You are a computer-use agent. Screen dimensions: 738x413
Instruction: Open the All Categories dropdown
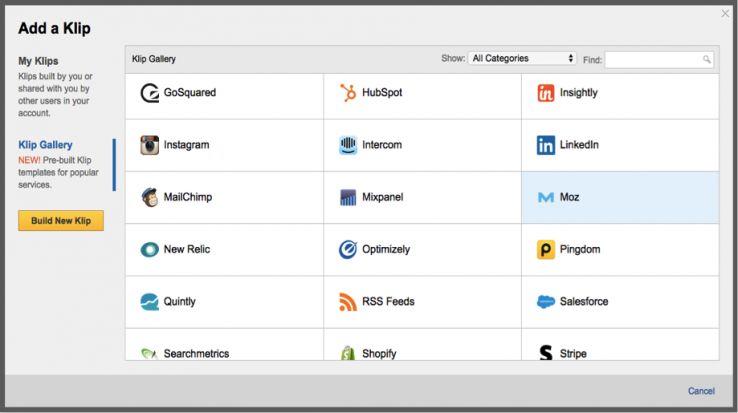pos(522,59)
